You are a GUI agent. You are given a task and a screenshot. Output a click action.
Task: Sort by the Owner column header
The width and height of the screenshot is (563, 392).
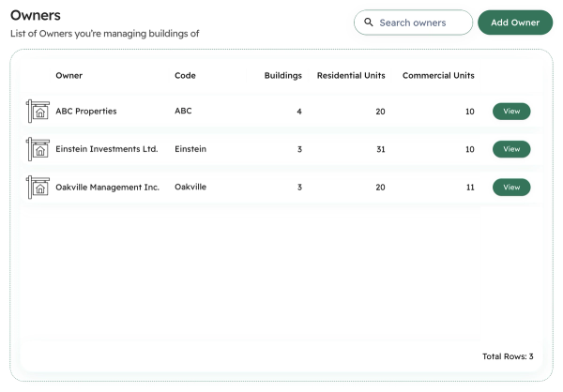tap(68, 75)
